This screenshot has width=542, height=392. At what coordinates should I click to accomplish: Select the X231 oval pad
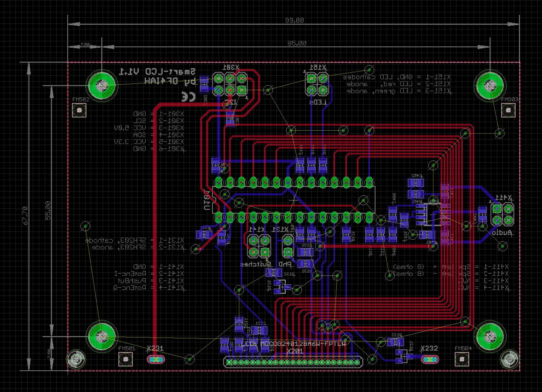coord(156,359)
